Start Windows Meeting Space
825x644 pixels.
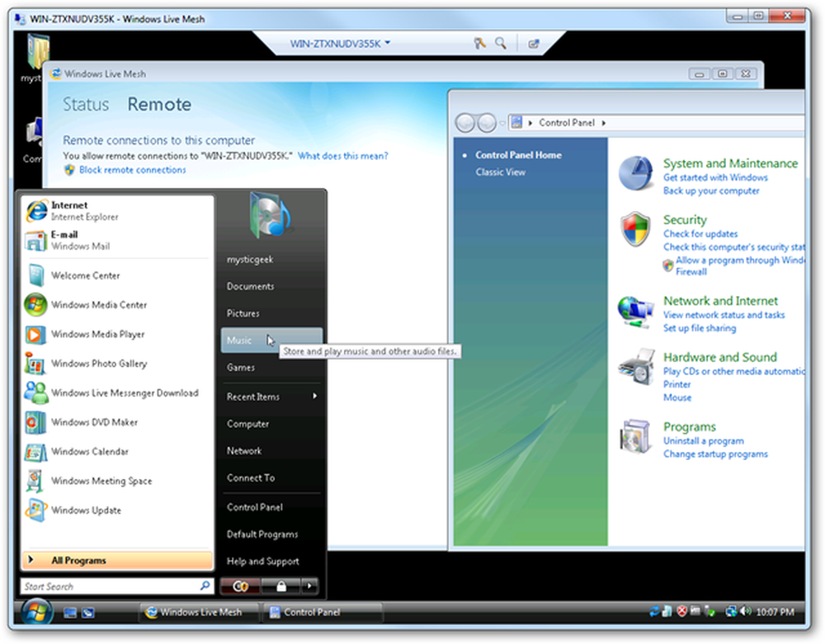click(117, 481)
